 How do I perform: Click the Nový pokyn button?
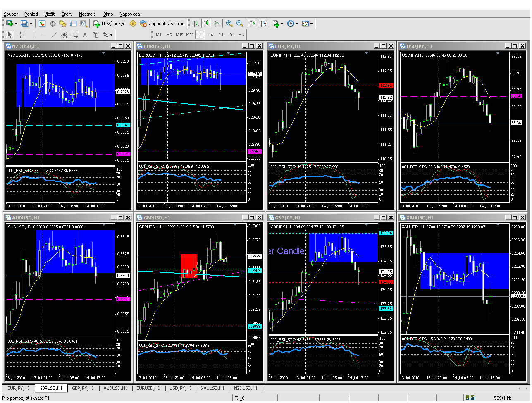click(x=110, y=24)
